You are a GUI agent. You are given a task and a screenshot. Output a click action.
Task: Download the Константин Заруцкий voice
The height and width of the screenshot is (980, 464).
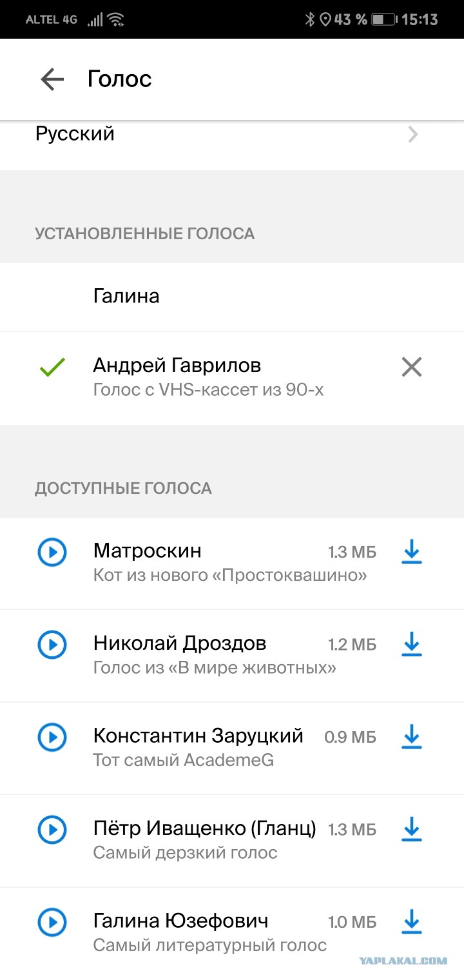click(411, 737)
